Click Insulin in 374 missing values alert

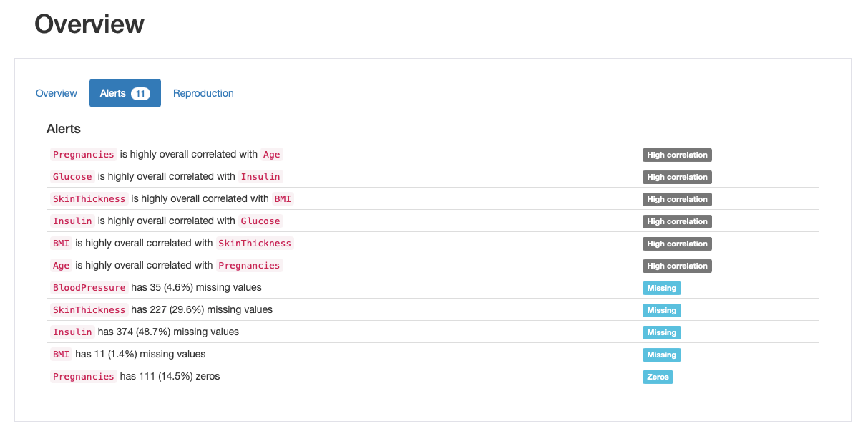(72, 332)
